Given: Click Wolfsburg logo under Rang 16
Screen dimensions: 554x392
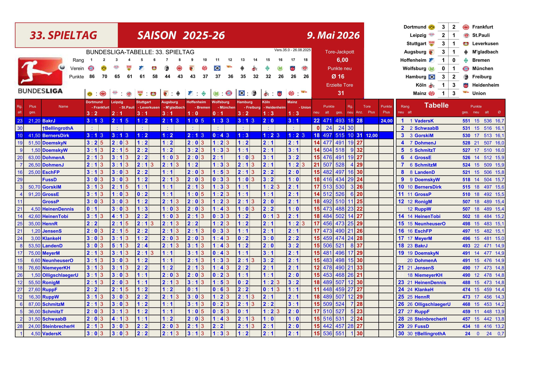Looking at the screenshot, I should pos(280,68).
